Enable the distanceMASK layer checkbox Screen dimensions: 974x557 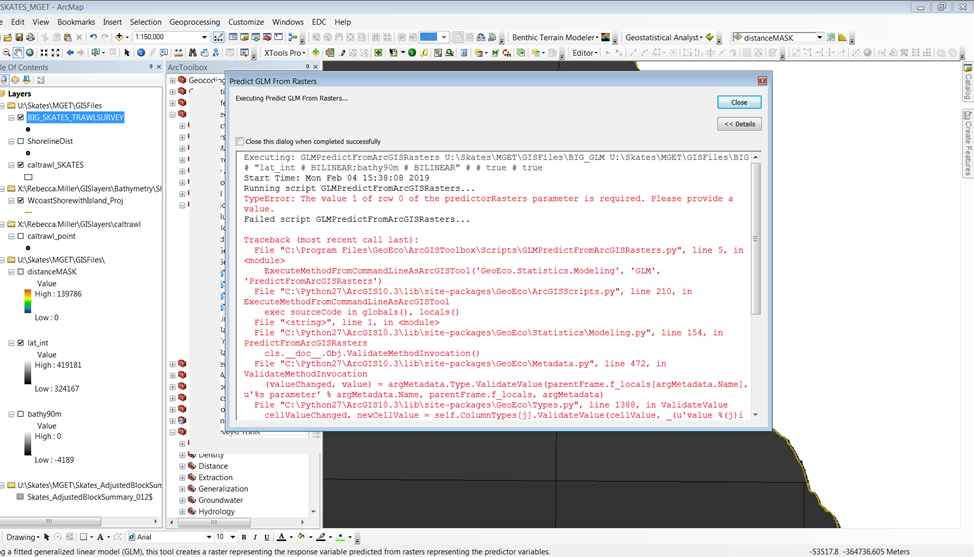20,271
